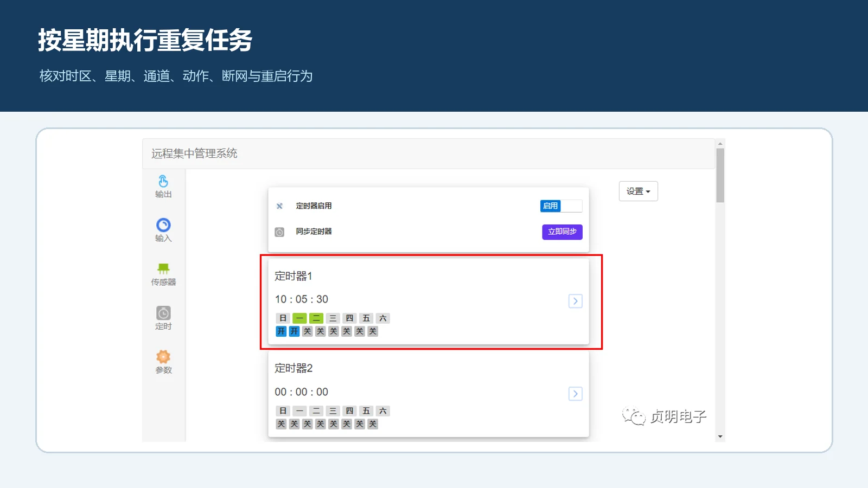This screenshot has width=868, height=488.
Task: Click the green 二 day tag in 定时器1
Action: pyautogui.click(x=316, y=318)
